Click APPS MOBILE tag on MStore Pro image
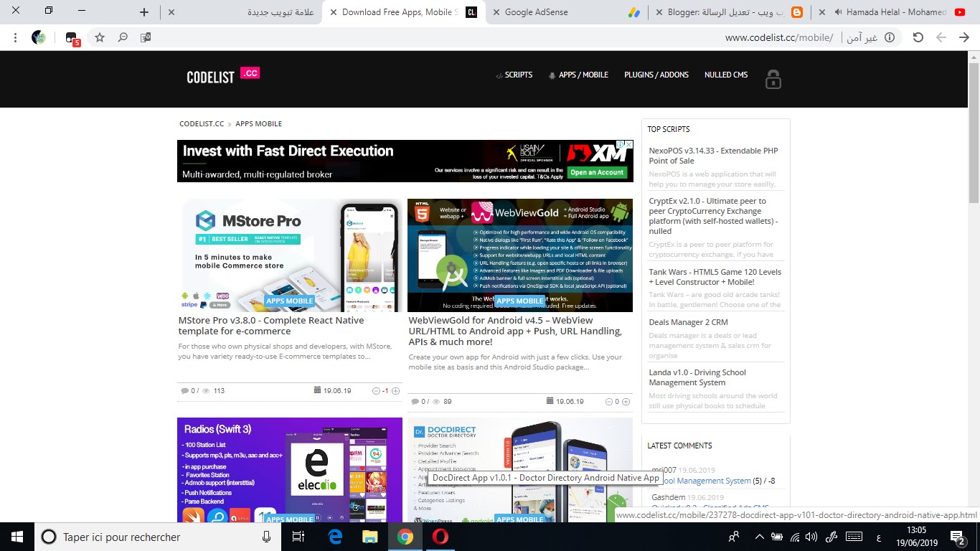Viewport: 980px width, 551px height. click(x=290, y=301)
